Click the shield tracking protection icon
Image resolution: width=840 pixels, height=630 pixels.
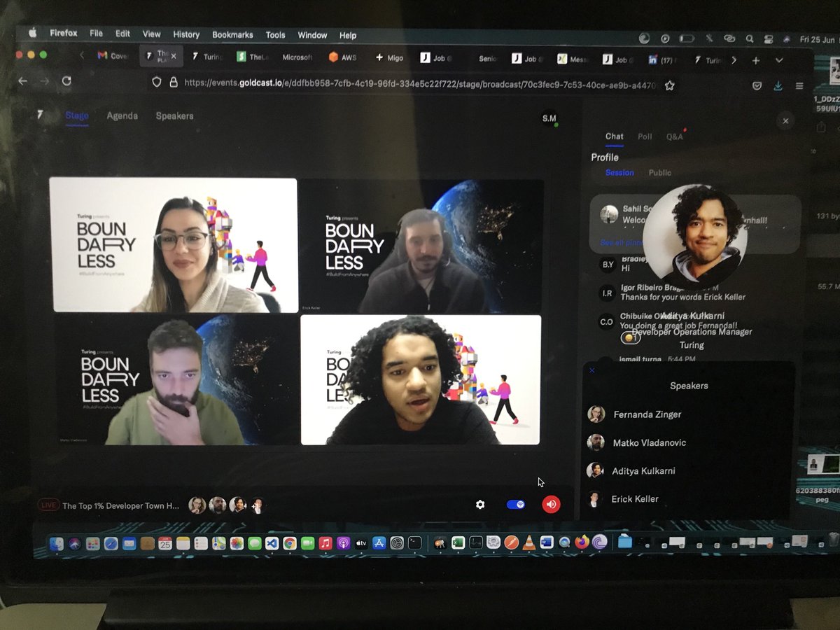[x=157, y=82]
